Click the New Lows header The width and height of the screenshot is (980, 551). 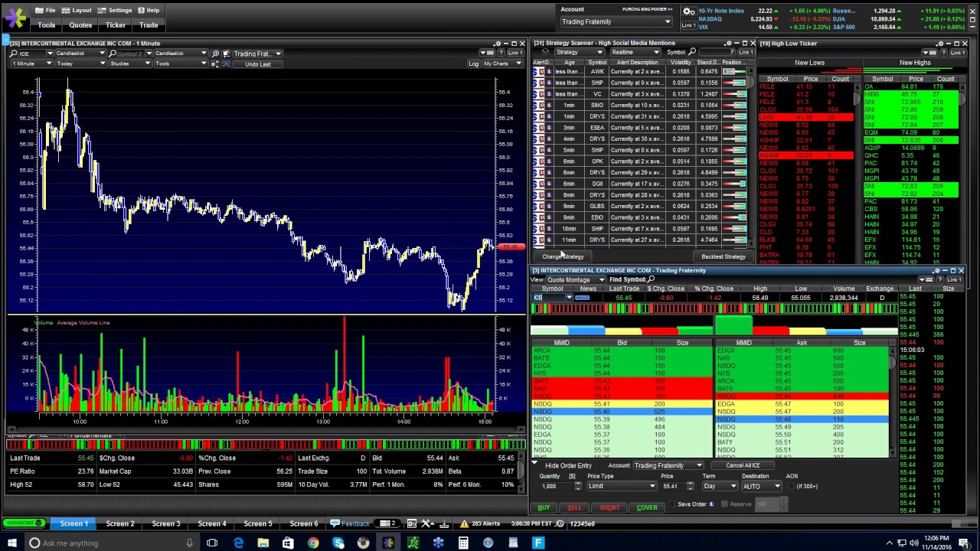pyautogui.click(x=809, y=63)
